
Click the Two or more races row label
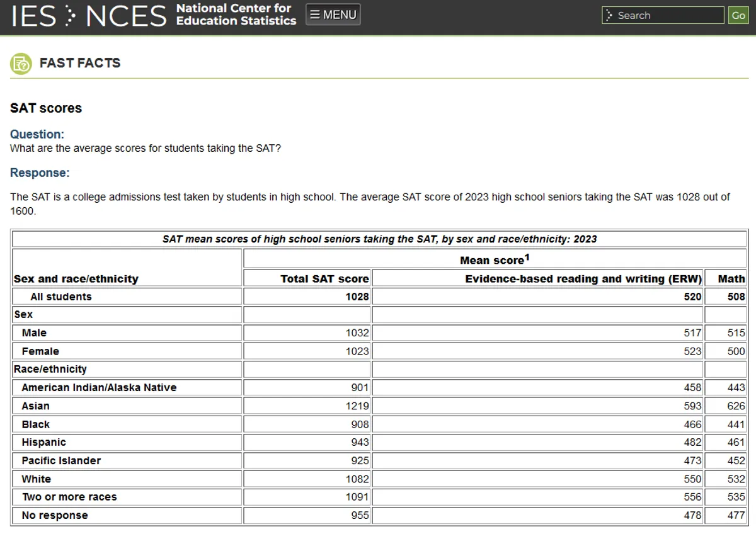click(69, 497)
